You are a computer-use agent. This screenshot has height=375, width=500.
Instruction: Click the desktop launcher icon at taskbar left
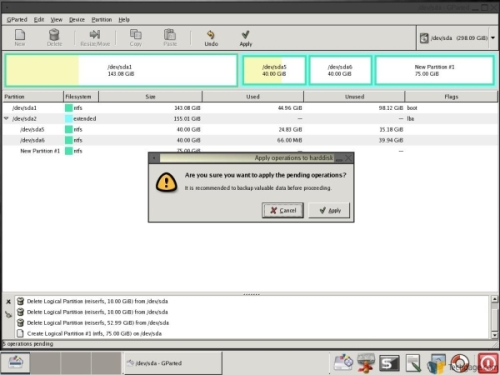tap(15, 363)
